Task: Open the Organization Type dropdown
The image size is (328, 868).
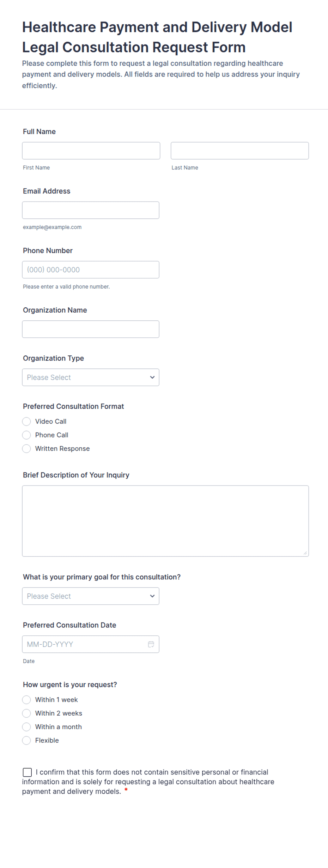Action: coord(91,377)
